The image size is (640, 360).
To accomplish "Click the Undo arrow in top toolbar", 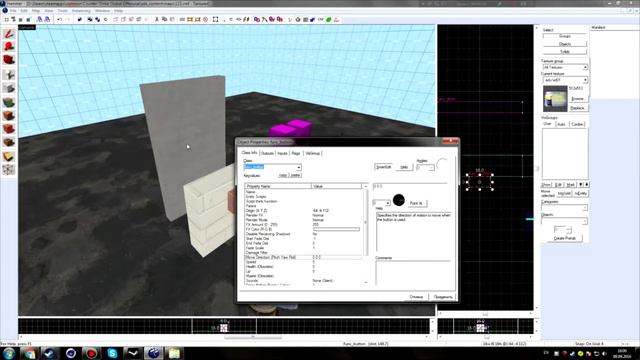I will click(60, 19).
